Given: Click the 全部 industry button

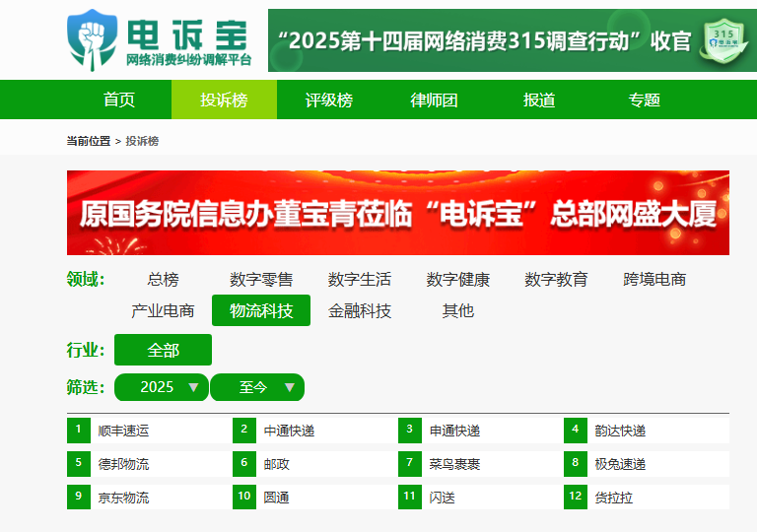Looking at the screenshot, I should [164, 350].
